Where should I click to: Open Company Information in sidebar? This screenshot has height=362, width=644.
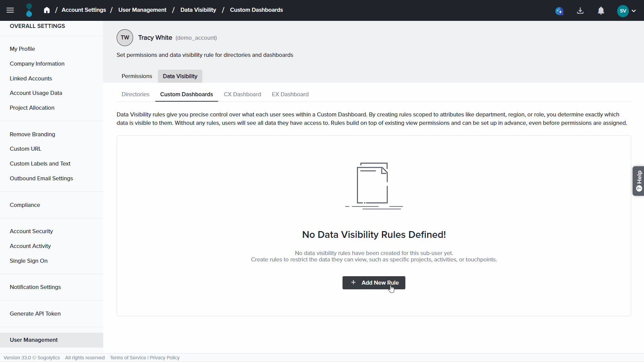pos(37,64)
